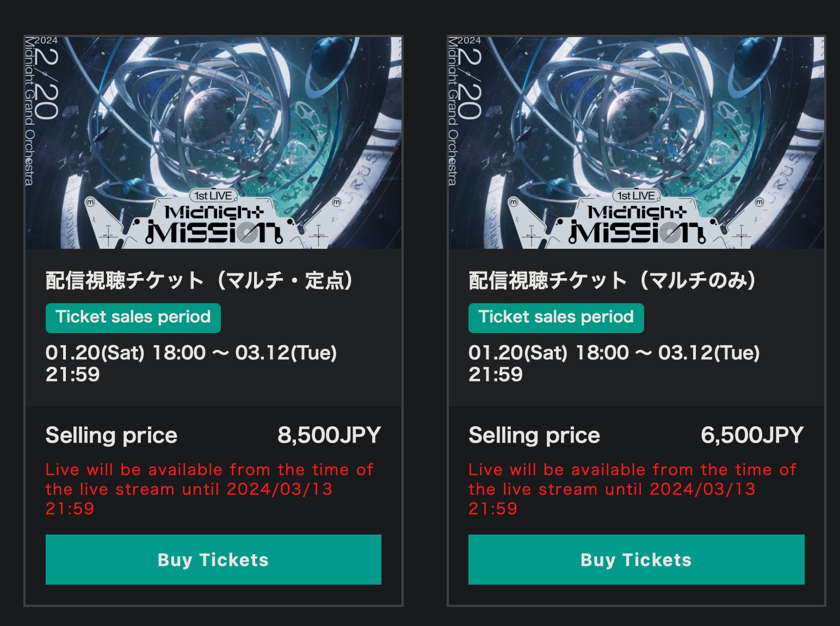Click the sales dates under マルチのみ ticket
This screenshot has height=626, width=840.
click(x=614, y=363)
